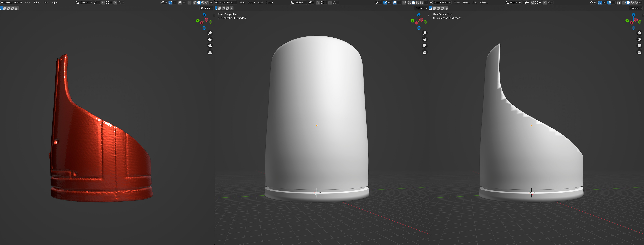The height and width of the screenshot is (245, 644).
Task: Switch to wireframe shading in full dome viewport
Action: coord(410,3)
